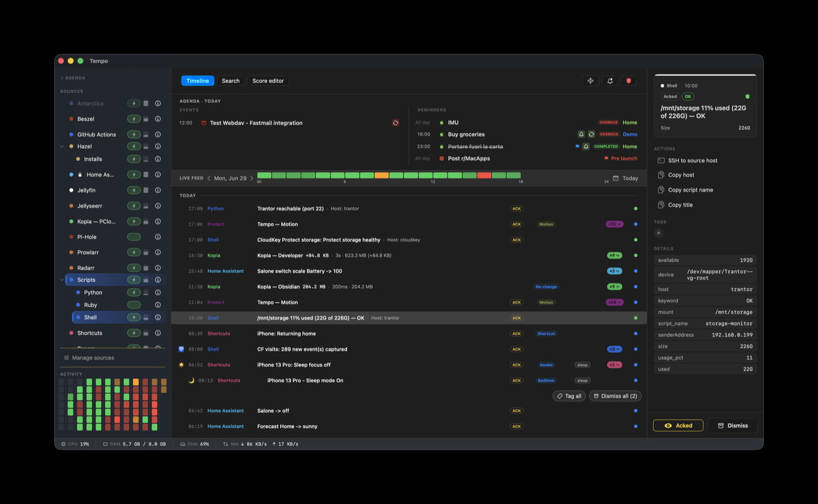818x504 pixels.
Task: Open info for Beszel source
Action: [158, 119]
